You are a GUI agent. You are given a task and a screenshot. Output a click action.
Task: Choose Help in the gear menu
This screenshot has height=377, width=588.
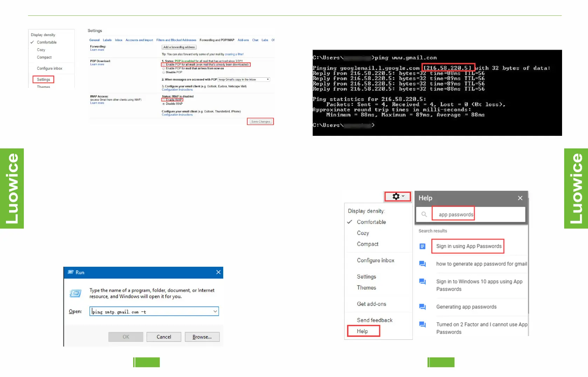click(x=362, y=331)
